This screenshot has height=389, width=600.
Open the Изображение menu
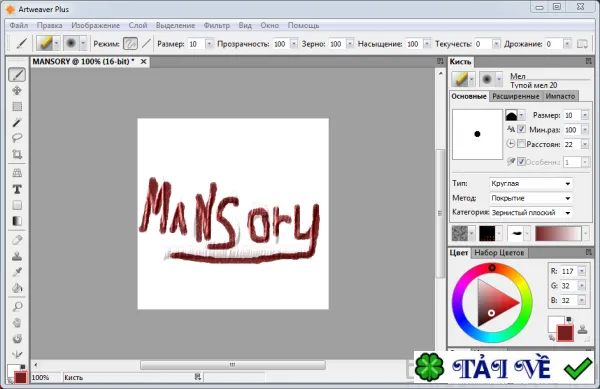click(x=96, y=25)
